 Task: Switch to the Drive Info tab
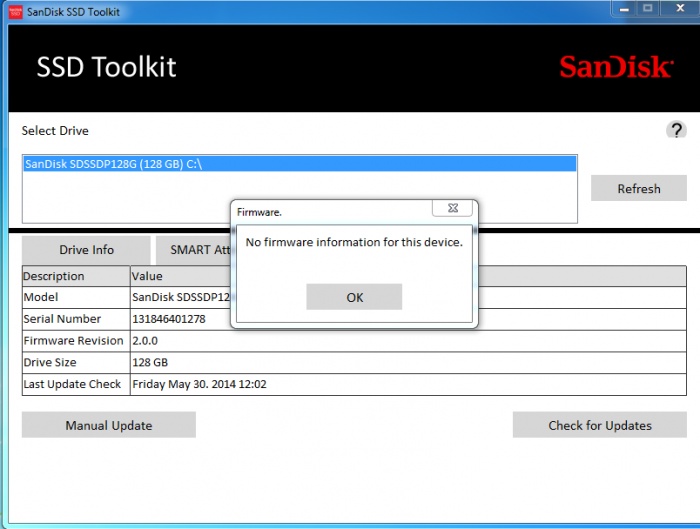[x=86, y=250]
